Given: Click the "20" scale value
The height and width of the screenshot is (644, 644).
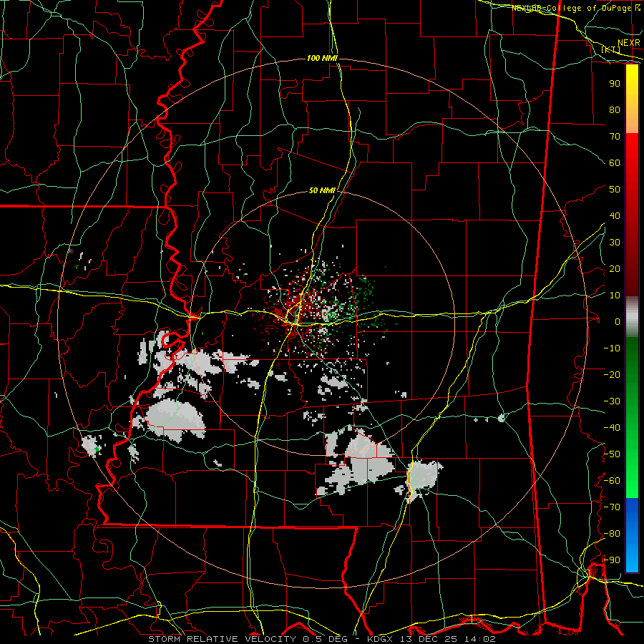Looking at the screenshot, I should (x=615, y=269).
